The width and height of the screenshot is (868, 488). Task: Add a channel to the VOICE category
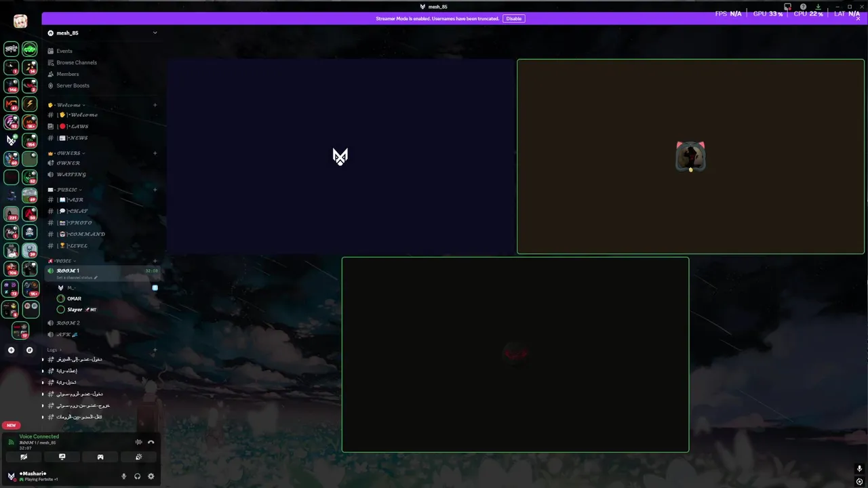click(155, 261)
